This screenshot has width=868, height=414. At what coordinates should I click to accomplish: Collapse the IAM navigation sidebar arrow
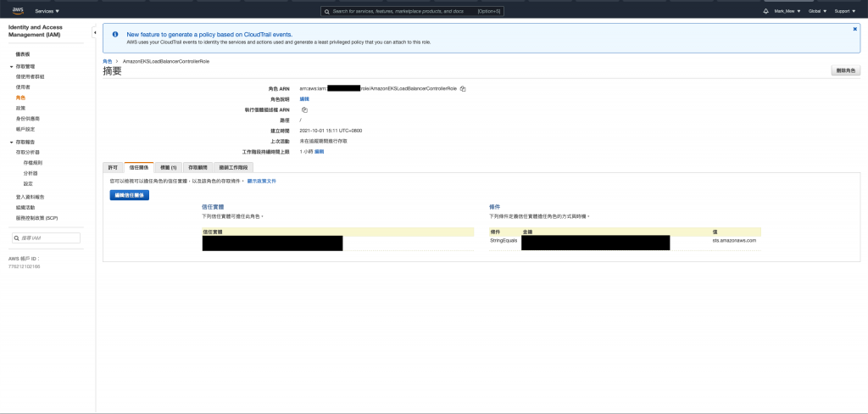click(94, 33)
